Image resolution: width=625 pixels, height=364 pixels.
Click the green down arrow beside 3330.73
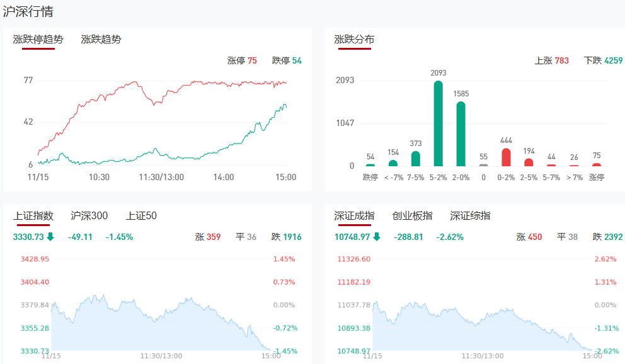coord(50,237)
